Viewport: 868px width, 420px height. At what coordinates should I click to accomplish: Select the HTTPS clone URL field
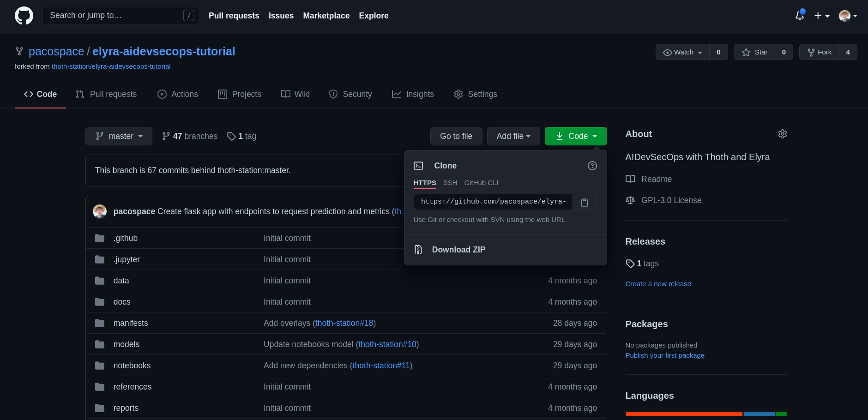[493, 202]
